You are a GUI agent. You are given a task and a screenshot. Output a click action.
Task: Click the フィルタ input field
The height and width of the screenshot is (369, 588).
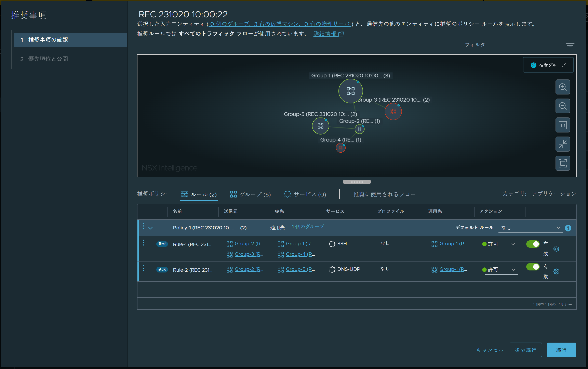click(x=513, y=45)
